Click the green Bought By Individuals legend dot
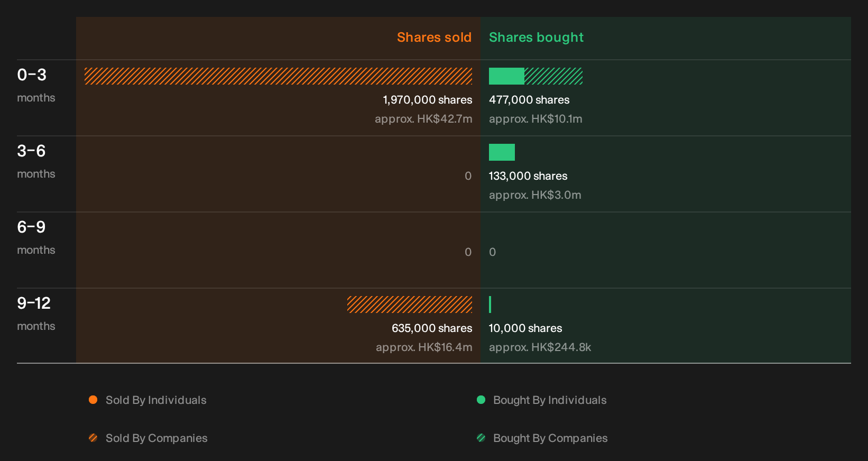This screenshot has height=461, width=868. [481, 400]
